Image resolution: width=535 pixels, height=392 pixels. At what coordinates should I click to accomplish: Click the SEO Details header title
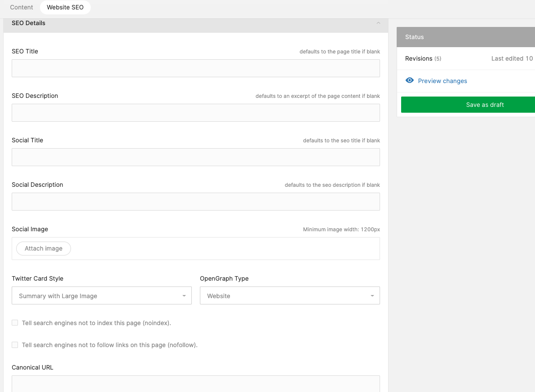click(28, 23)
